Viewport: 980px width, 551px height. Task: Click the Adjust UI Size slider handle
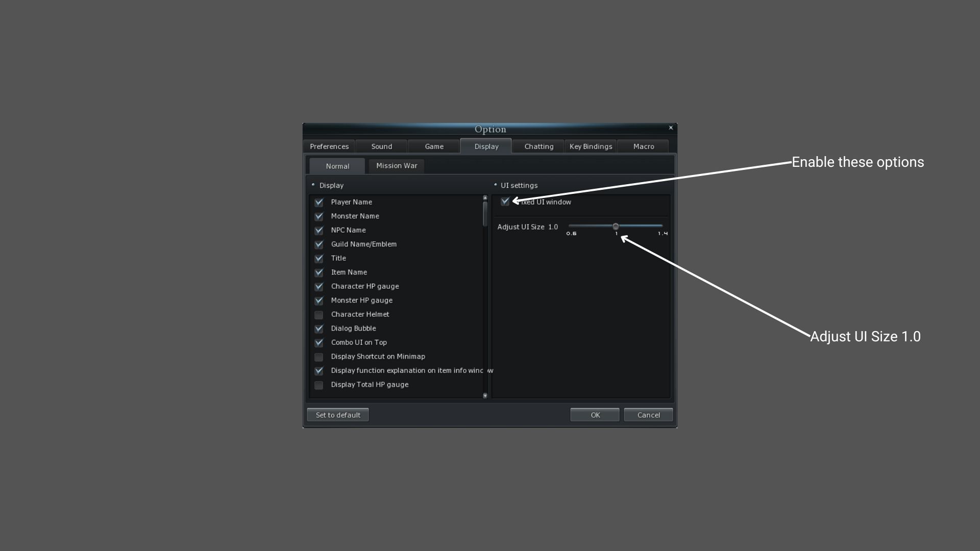pos(616,227)
